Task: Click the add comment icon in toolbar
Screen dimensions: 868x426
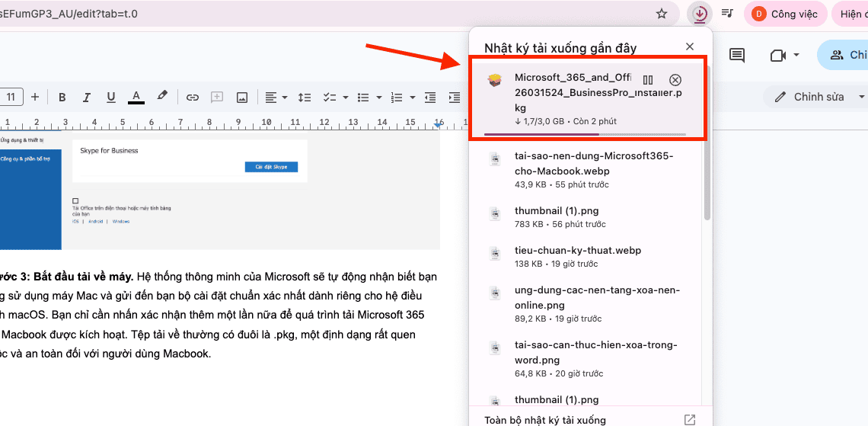Action: pyautogui.click(x=217, y=98)
